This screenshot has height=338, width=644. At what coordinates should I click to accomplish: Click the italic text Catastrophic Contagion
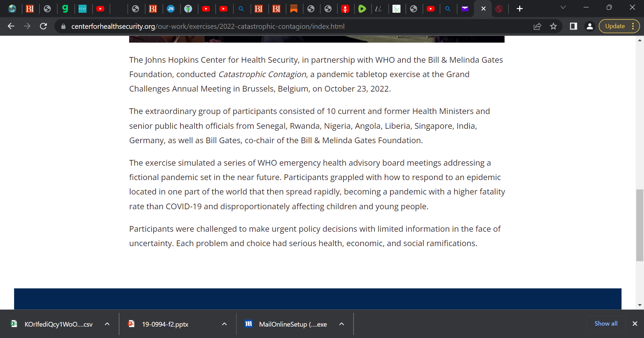point(262,74)
